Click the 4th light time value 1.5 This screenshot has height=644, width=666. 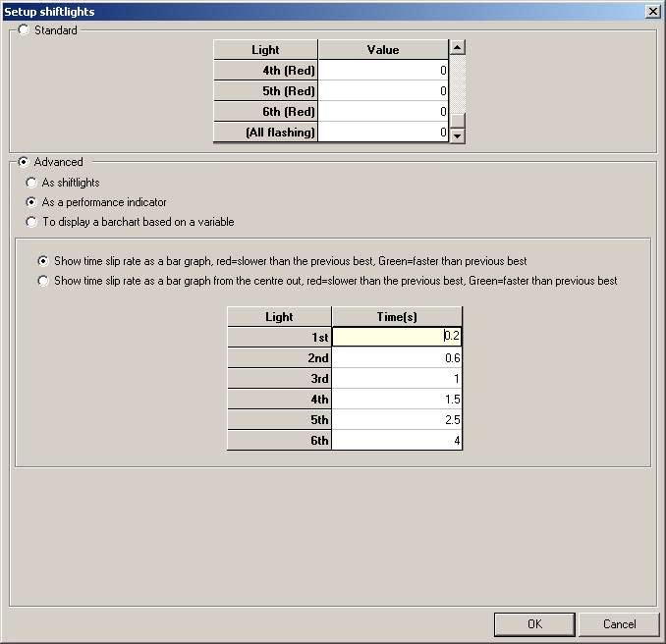pos(396,400)
